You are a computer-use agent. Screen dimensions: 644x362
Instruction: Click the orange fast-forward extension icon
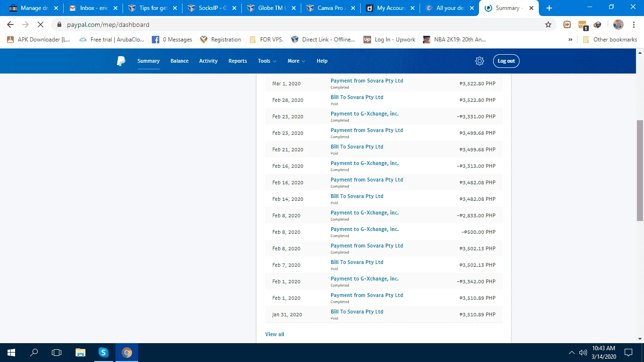tap(567, 25)
